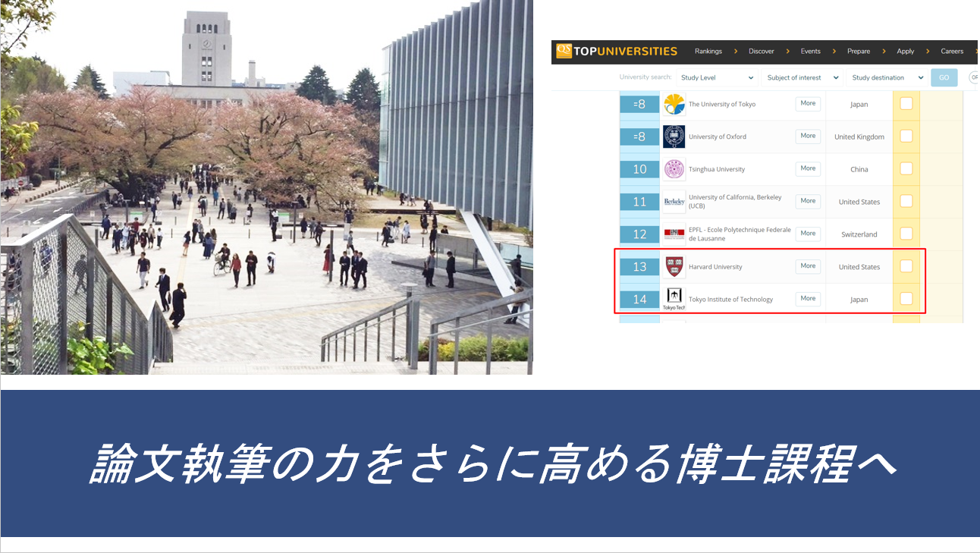
Task: Open the Careers menu
Action: (952, 52)
